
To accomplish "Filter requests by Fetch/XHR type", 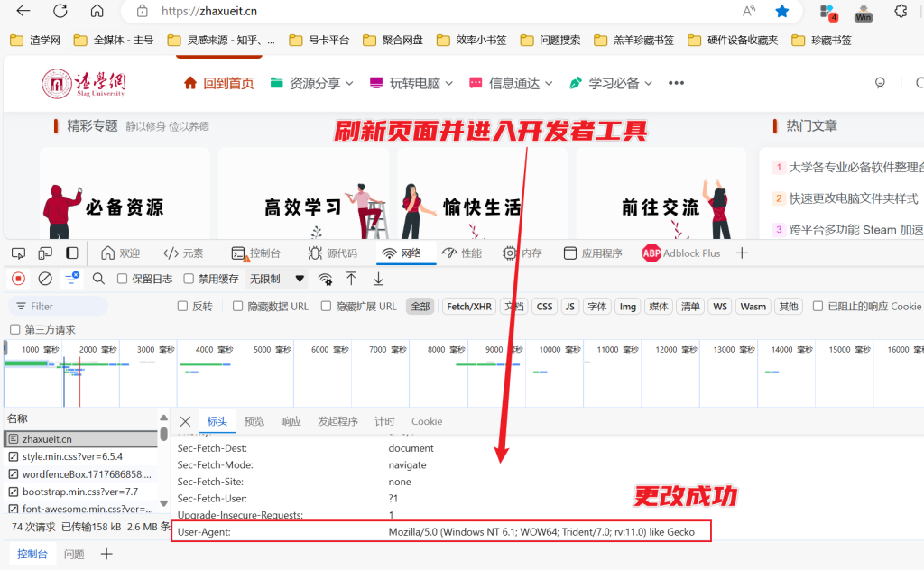I will 468,306.
